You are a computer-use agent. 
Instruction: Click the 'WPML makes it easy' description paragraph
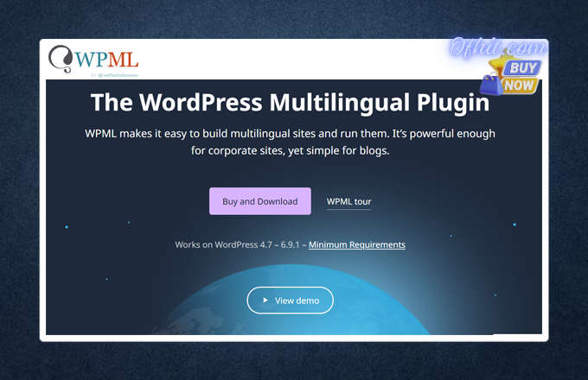point(290,142)
